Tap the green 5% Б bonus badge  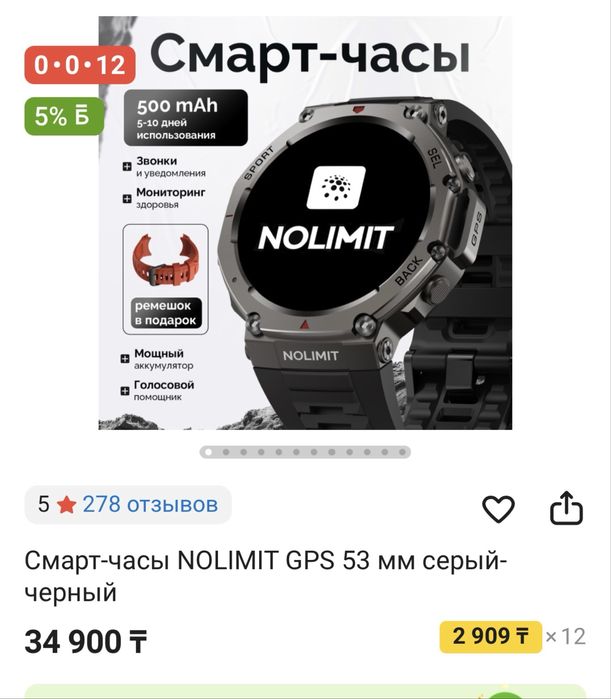tap(64, 116)
